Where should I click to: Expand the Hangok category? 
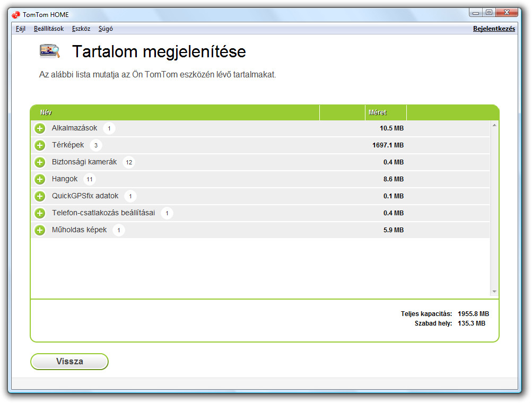pos(40,179)
